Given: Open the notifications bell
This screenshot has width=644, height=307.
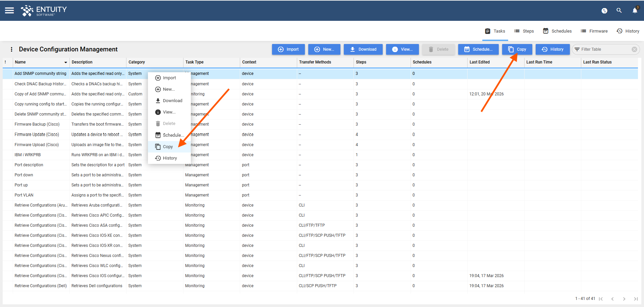Looking at the screenshot, I should (x=635, y=10).
